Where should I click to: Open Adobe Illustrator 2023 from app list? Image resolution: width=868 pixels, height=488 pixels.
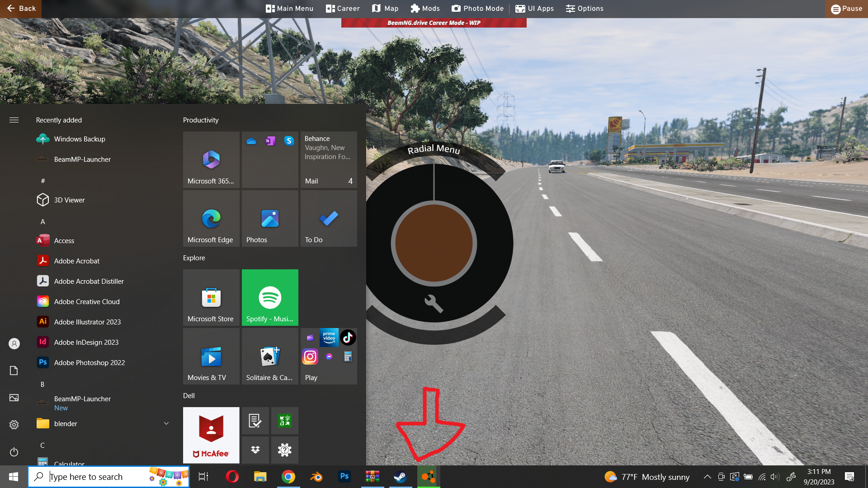coord(87,322)
